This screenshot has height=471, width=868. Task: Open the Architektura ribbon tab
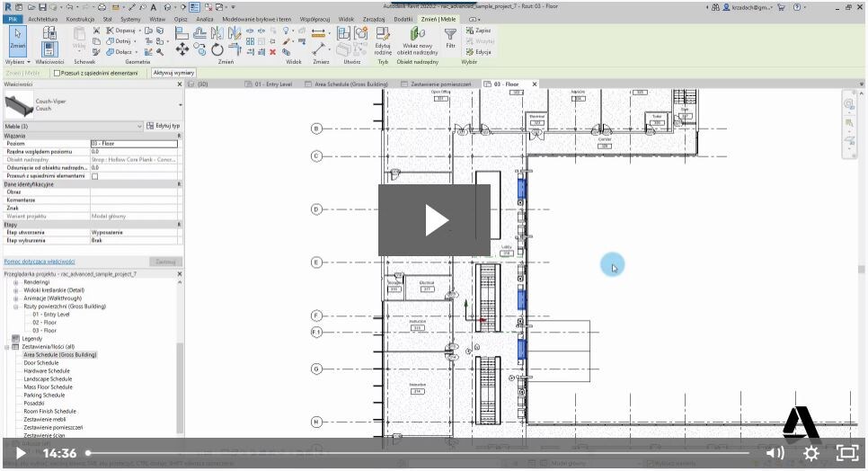click(42, 19)
